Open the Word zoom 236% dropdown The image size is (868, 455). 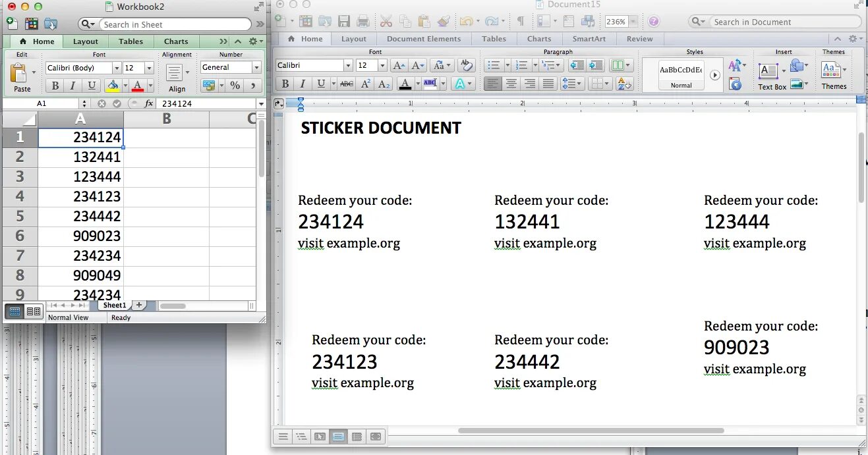[633, 22]
